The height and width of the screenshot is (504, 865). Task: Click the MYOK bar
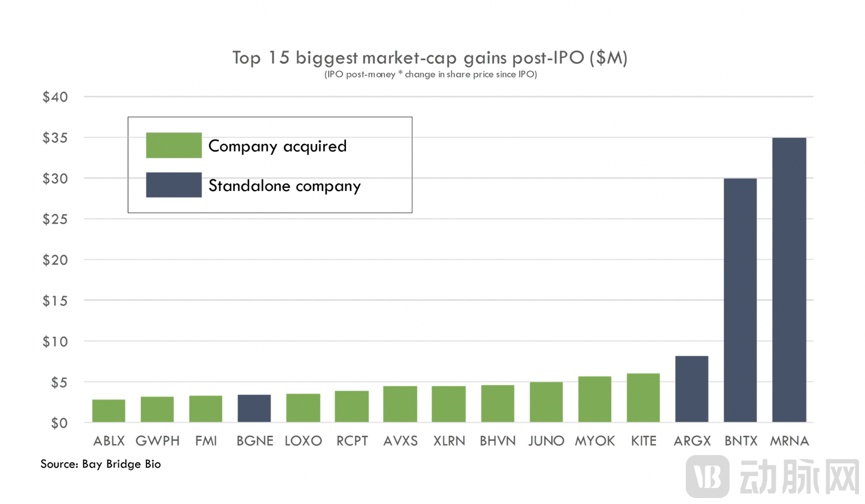coord(594,399)
